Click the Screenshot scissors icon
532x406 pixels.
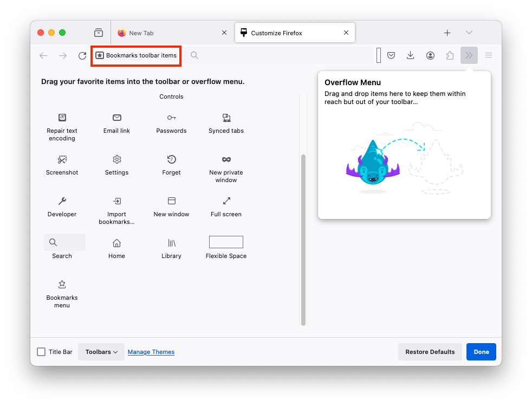tap(62, 159)
